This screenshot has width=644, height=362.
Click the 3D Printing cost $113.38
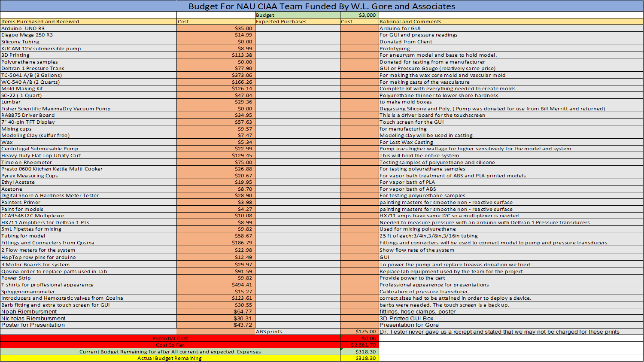point(216,55)
